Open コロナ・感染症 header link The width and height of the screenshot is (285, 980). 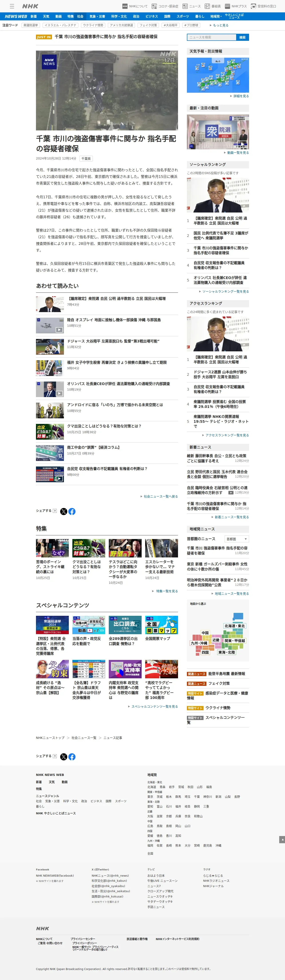[165, 6]
